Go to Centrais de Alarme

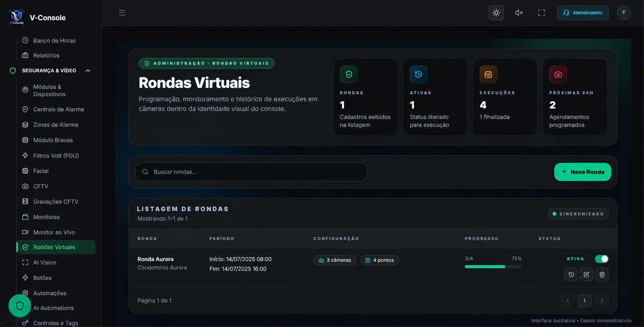[58, 109]
